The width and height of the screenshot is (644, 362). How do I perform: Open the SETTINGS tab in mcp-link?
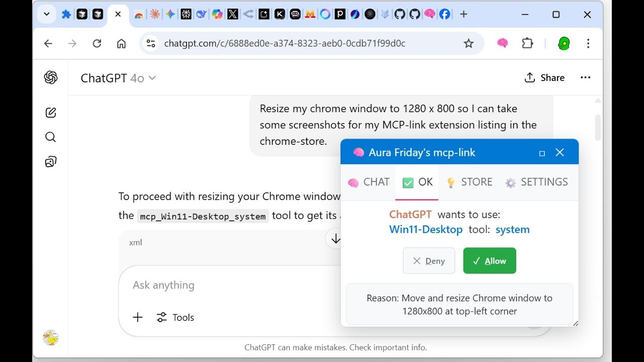coord(537,182)
